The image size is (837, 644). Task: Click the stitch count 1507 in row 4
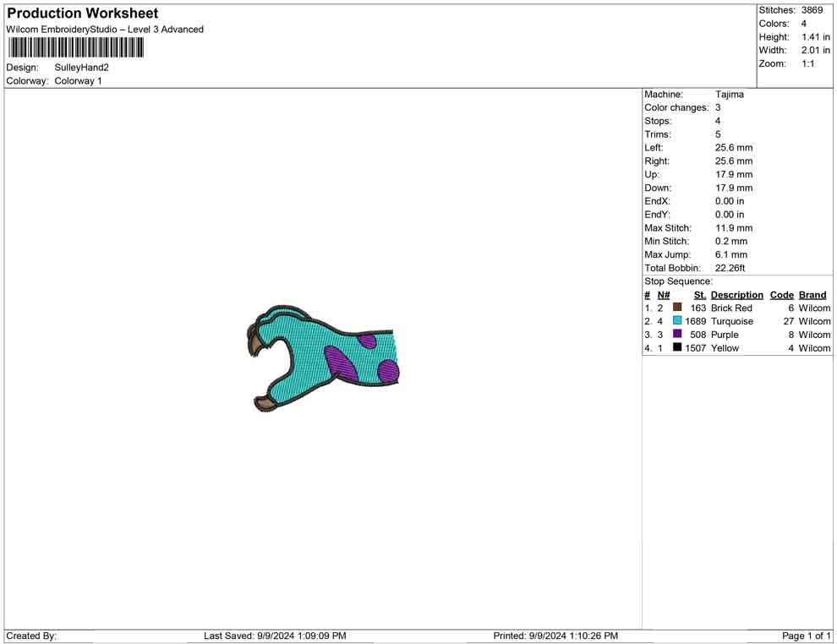click(696, 348)
